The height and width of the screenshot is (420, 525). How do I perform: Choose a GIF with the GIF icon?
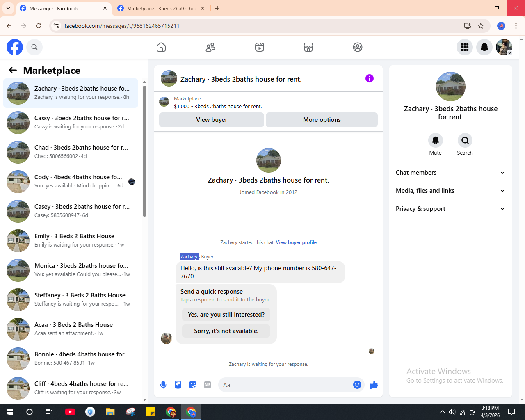click(208, 385)
